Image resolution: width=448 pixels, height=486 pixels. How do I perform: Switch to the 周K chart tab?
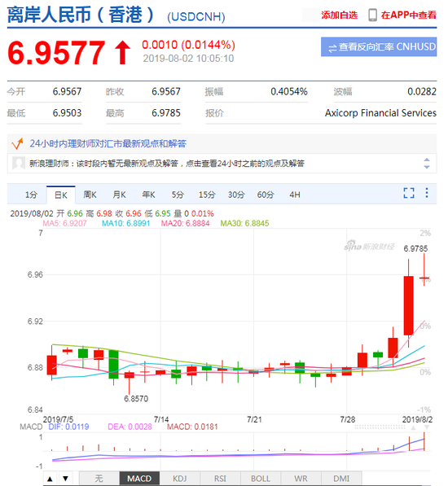[90, 195]
